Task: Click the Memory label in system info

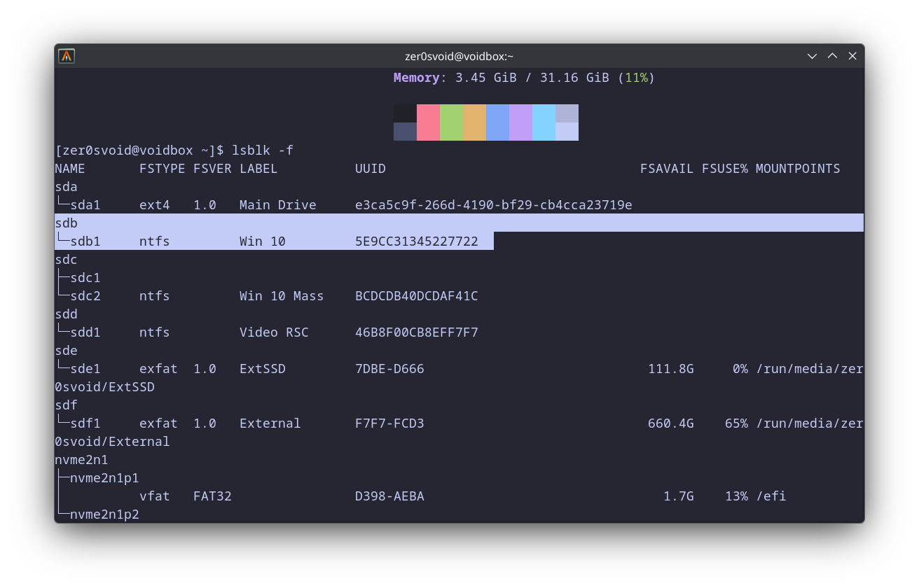Action: [x=416, y=78]
